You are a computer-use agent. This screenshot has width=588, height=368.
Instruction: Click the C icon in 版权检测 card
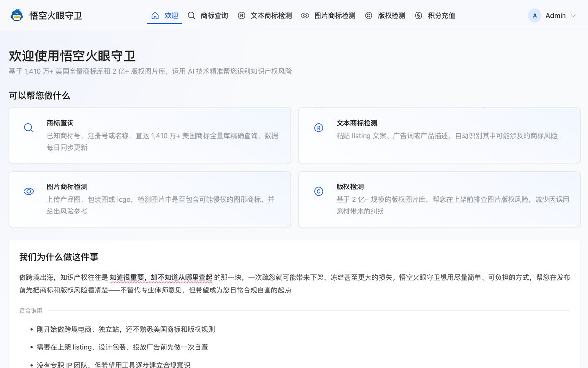tap(318, 191)
